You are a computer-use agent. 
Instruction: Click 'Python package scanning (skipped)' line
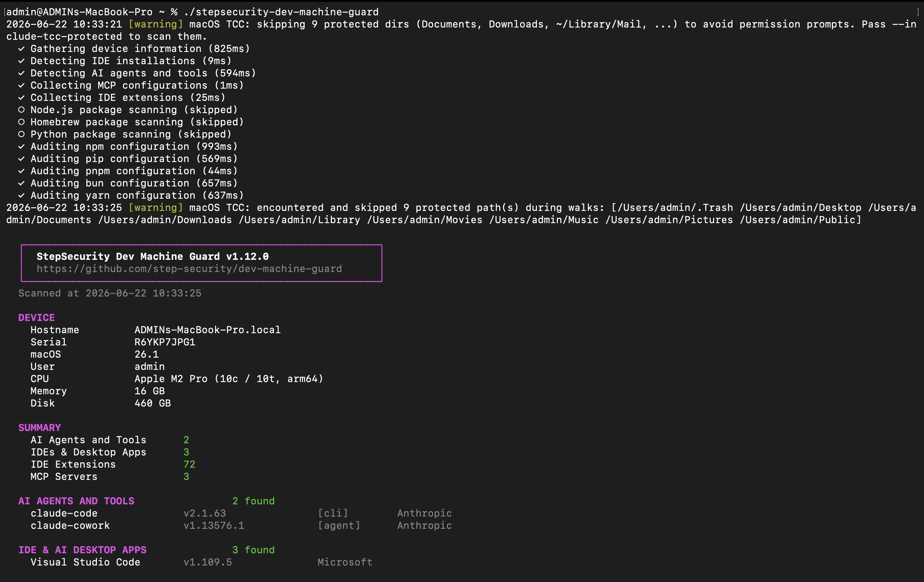click(125, 134)
